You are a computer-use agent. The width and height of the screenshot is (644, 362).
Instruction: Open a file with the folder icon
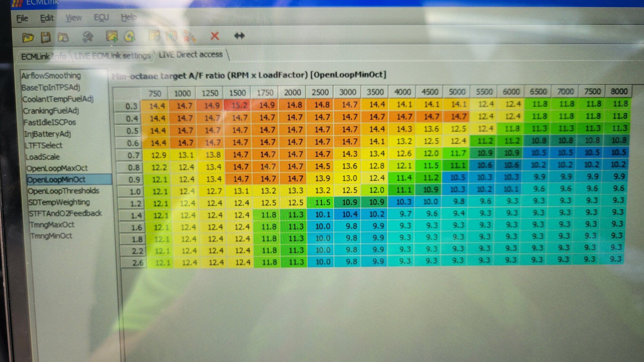coord(28,37)
